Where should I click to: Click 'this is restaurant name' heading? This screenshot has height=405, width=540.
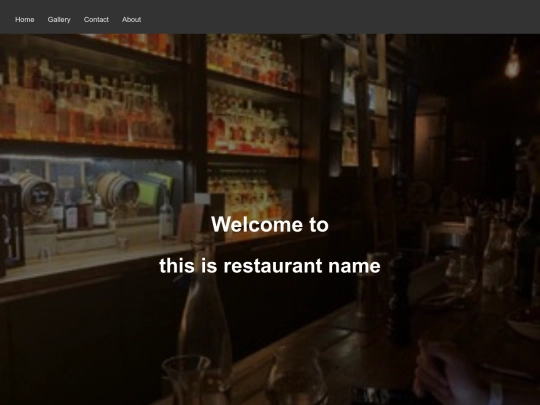point(270,266)
